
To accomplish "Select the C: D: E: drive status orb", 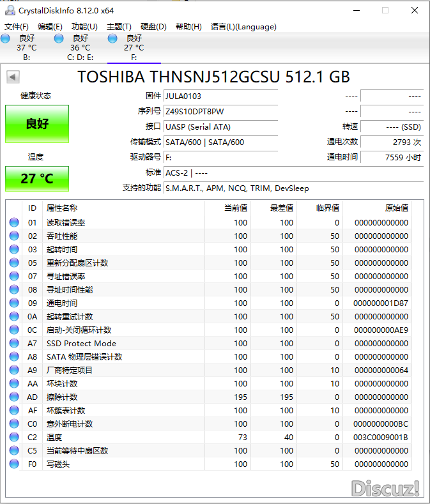I will (x=59, y=39).
